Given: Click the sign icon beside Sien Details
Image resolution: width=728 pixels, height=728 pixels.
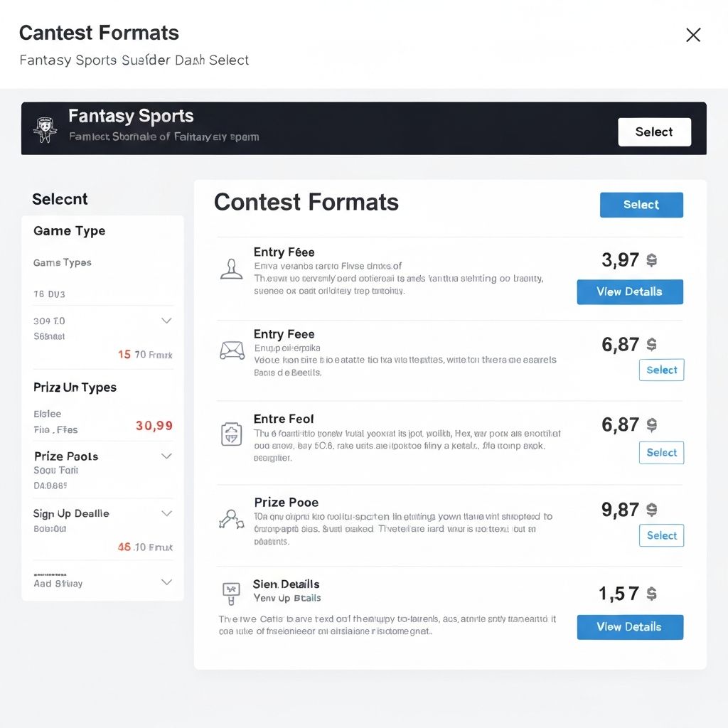Looking at the screenshot, I should (232, 590).
